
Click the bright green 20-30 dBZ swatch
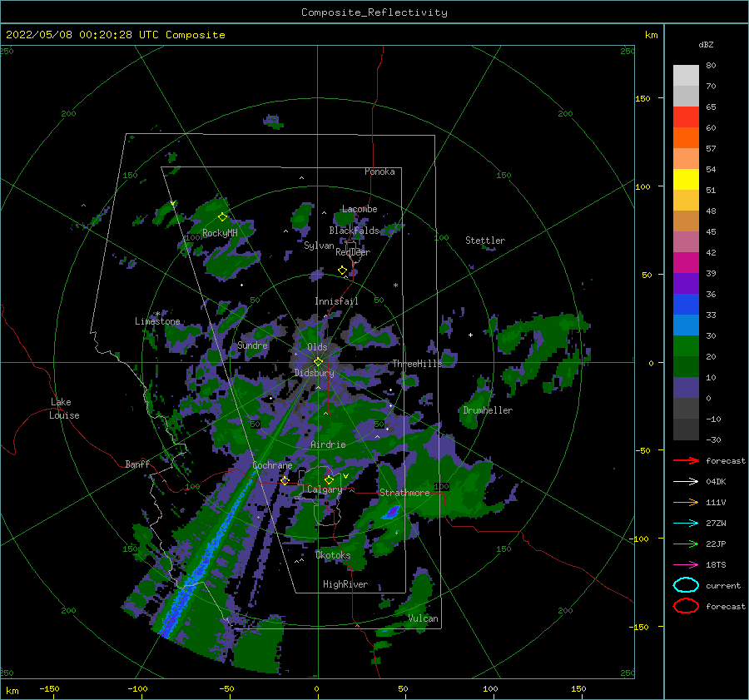686,346
